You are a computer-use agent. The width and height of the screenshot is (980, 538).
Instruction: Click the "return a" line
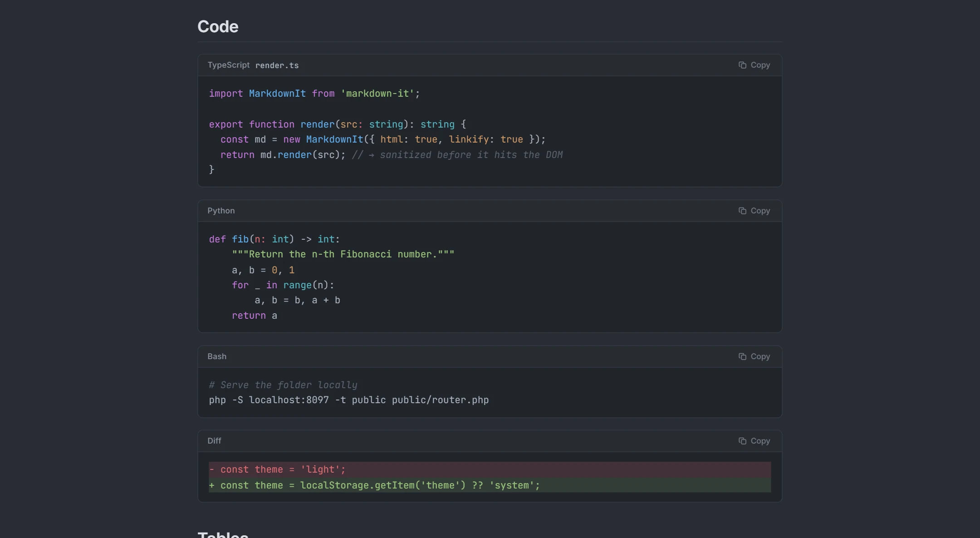pos(255,316)
